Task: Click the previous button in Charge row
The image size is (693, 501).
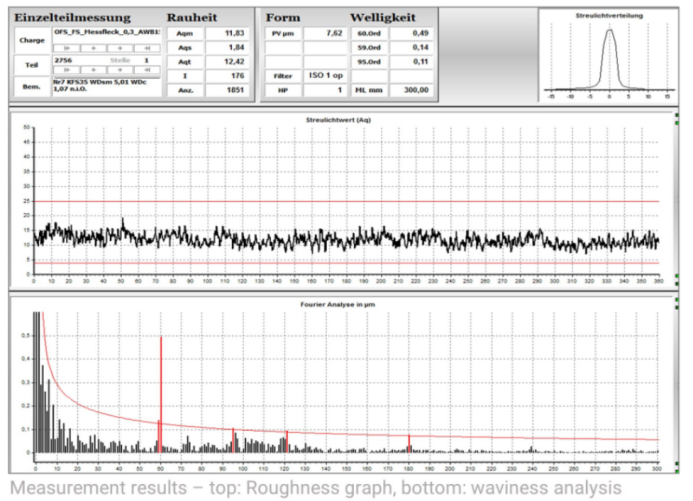Action: 92,47
